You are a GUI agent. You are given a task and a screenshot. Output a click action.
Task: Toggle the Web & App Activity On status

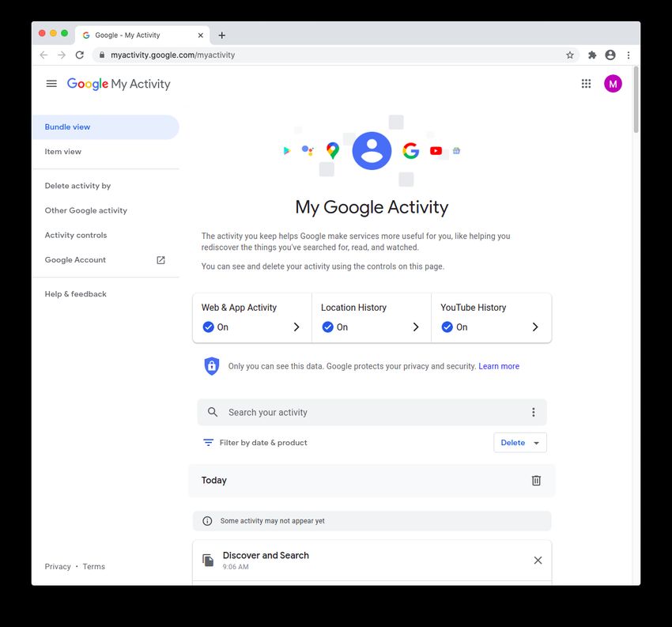pyautogui.click(x=215, y=327)
